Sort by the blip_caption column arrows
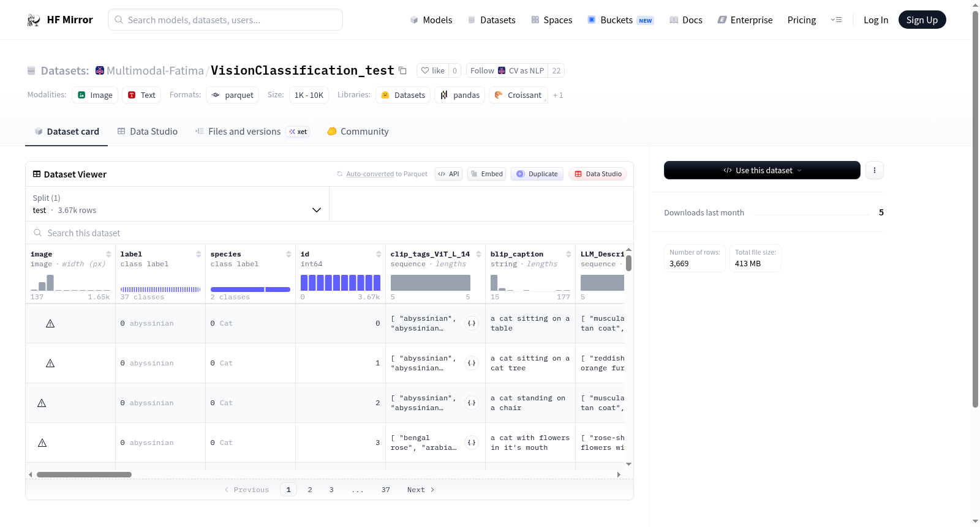The width and height of the screenshot is (980, 527). (568, 254)
